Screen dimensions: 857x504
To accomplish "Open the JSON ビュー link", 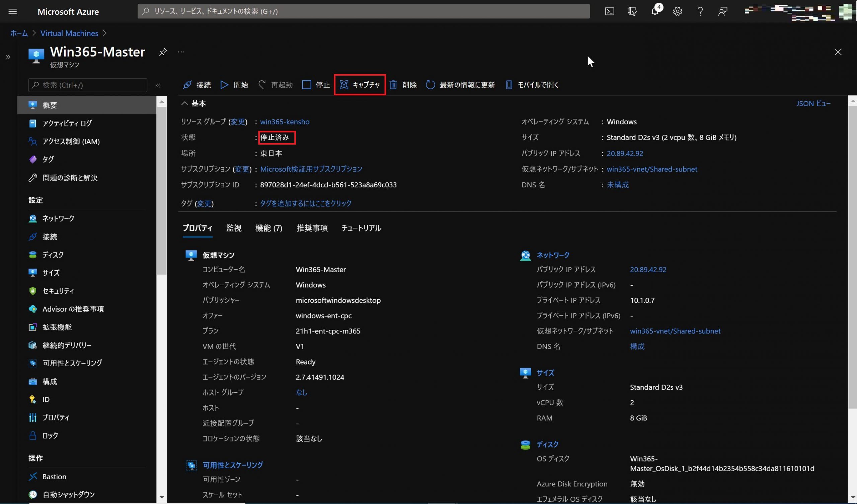I will click(x=813, y=103).
